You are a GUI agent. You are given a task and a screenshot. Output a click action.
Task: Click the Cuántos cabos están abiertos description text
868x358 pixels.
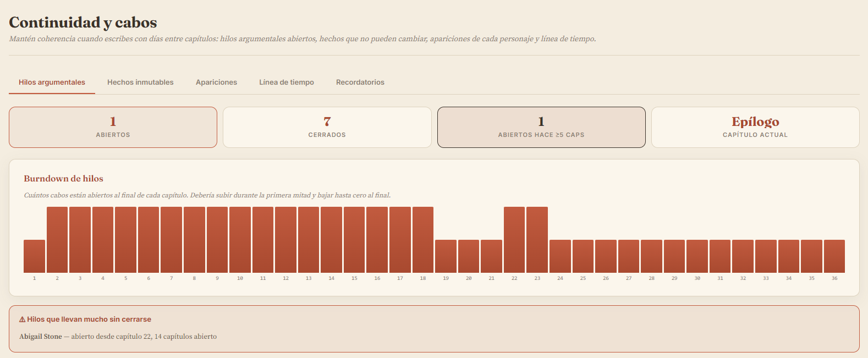[x=207, y=195]
